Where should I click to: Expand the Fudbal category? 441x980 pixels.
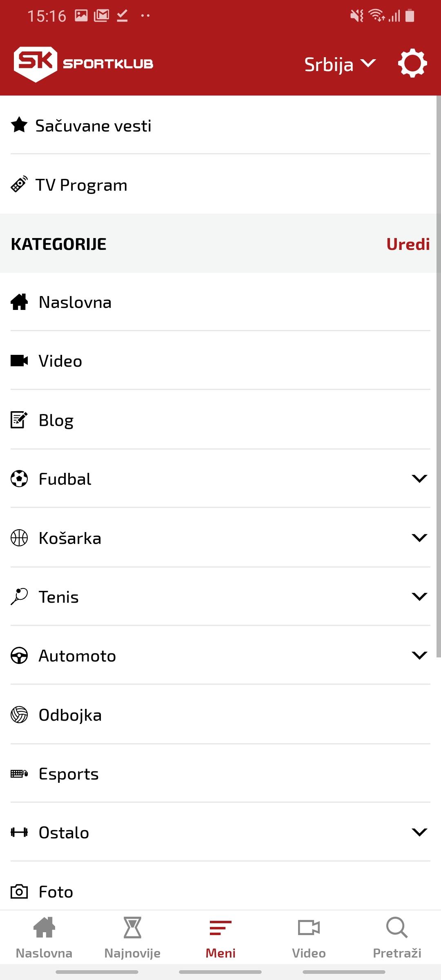(x=419, y=479)
